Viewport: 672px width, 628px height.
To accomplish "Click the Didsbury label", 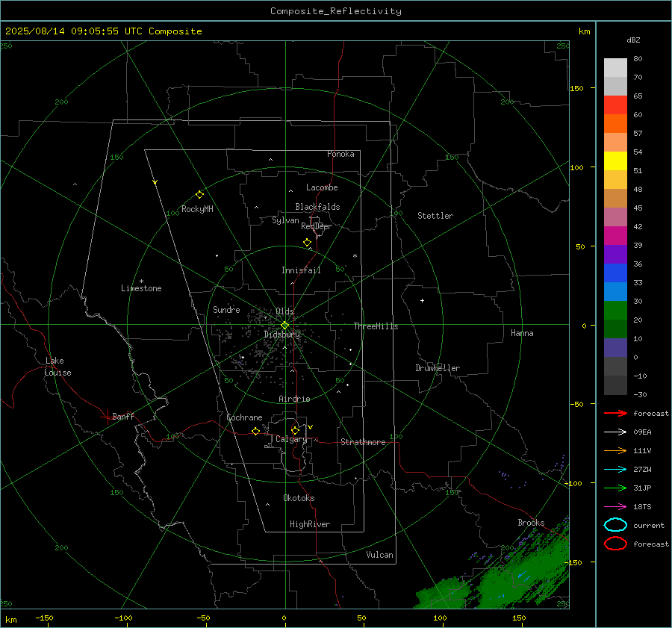I will 281,335.
